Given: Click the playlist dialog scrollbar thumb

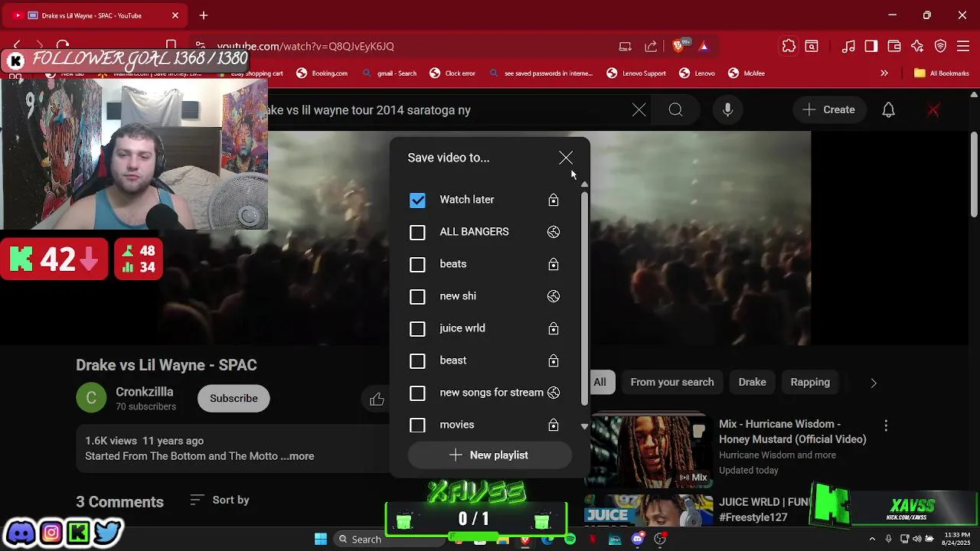Looking at the screenshot, I should coord(584,298).
